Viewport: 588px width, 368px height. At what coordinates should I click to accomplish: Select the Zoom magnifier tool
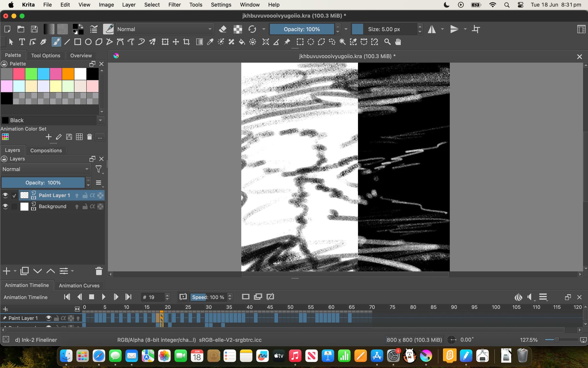click(x=387, y=42)
